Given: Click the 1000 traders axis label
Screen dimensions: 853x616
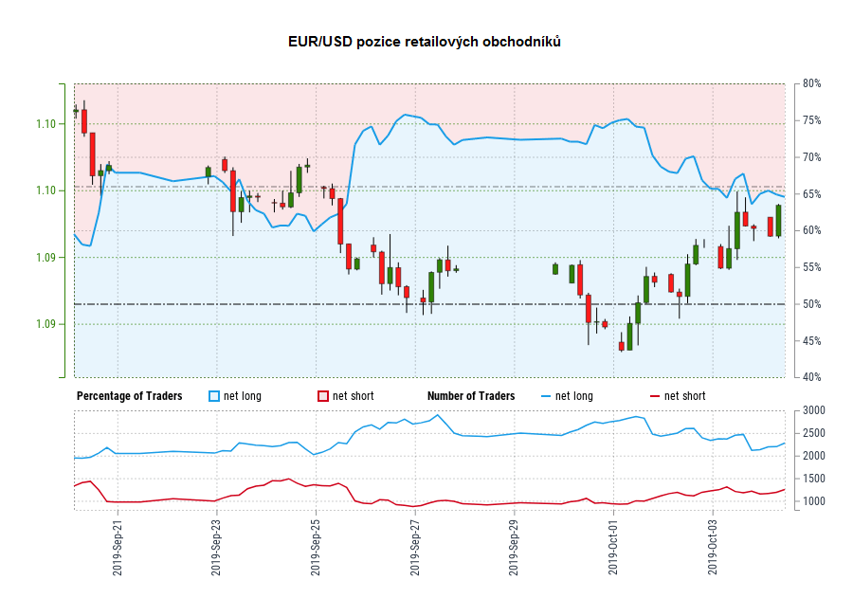Looking at the screenshot, I should 814,501.
